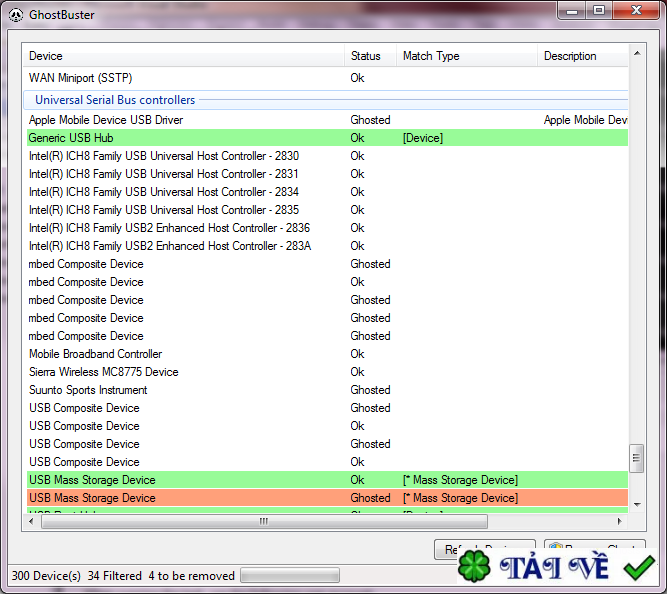Click the 300 Device(s) status bar entry
Viewport: 667px width, 594px height.
pyautogui.click(x=46, y=576)
